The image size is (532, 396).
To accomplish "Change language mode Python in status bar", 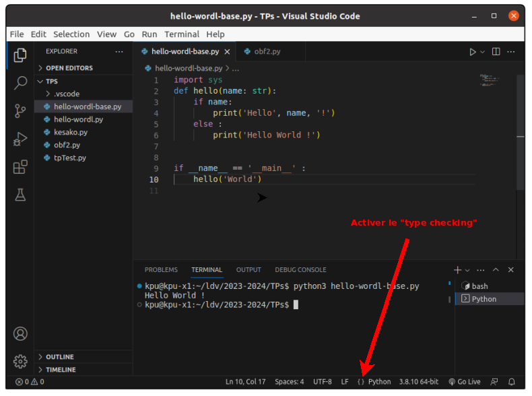I will (x=379, y=382).
